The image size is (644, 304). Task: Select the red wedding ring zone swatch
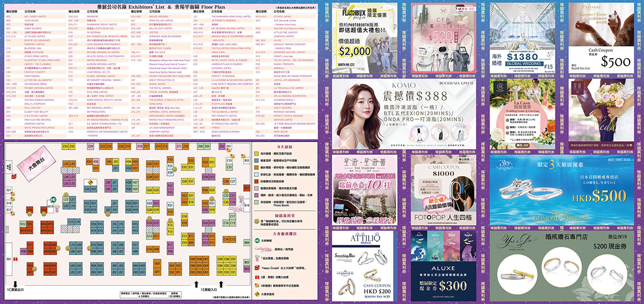256,181
